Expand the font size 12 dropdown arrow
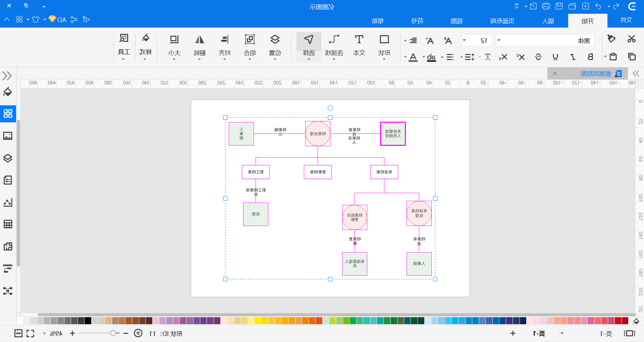Image resolution: width=644 pixels, height=342 pixels. pos(464,40)
